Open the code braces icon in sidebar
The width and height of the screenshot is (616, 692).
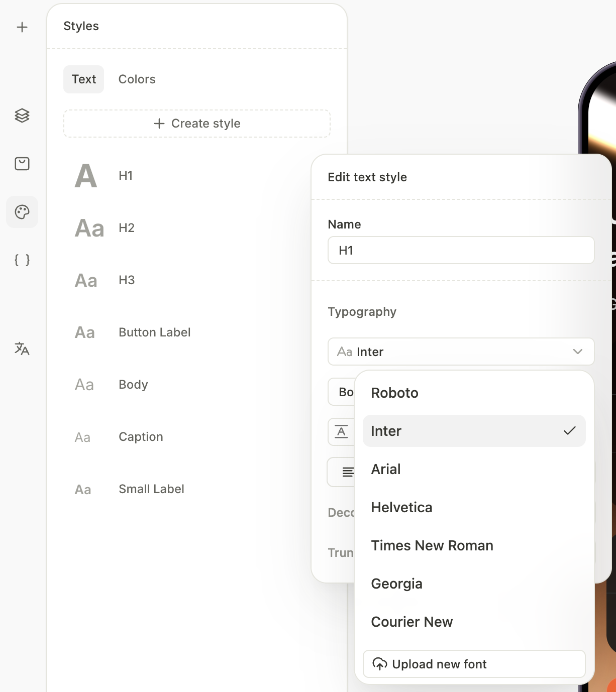(22, 260)
